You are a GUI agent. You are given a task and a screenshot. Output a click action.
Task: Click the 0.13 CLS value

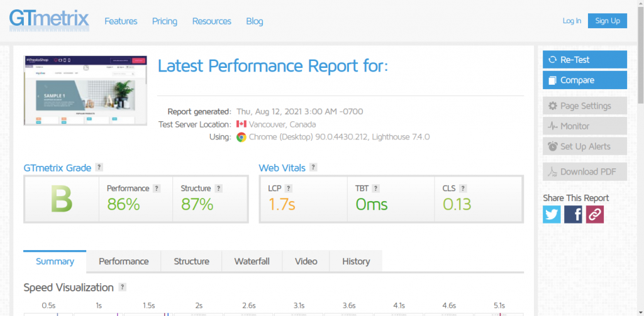point(457,204)
